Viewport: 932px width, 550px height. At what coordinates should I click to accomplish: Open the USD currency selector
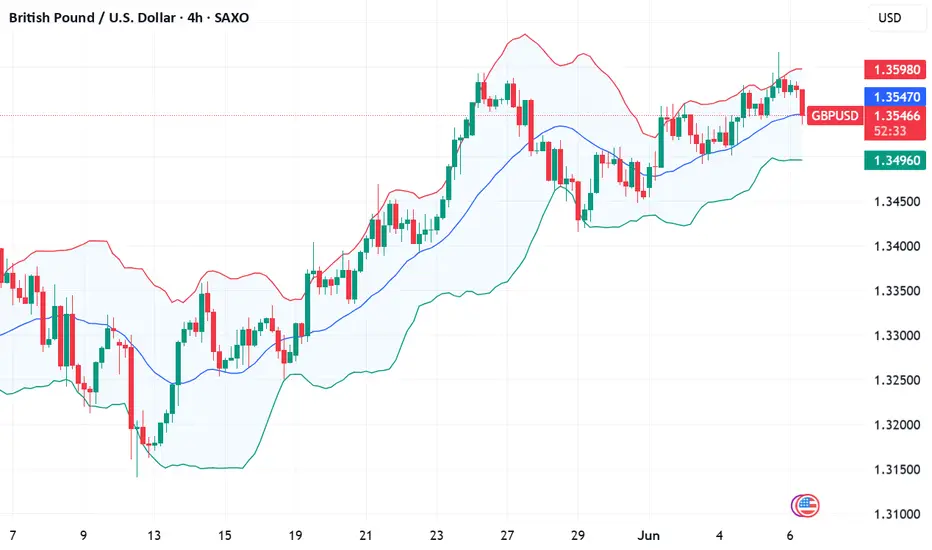coord(890,18)
